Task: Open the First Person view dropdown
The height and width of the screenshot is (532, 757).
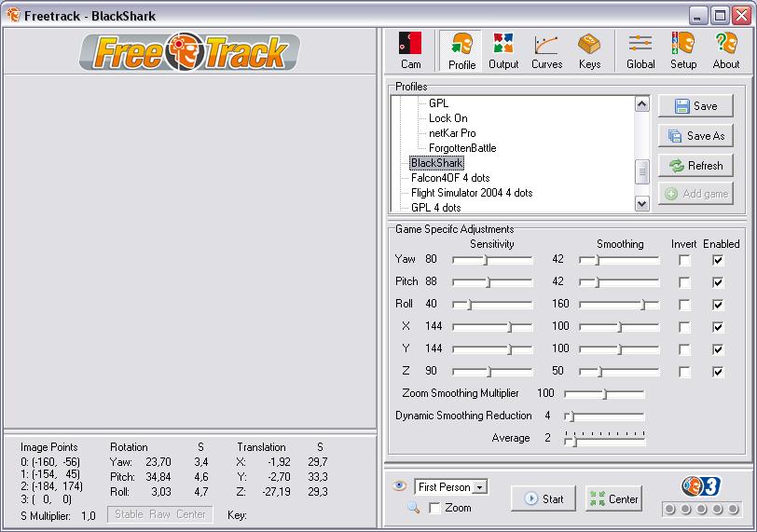Action: tap(479, 487)
